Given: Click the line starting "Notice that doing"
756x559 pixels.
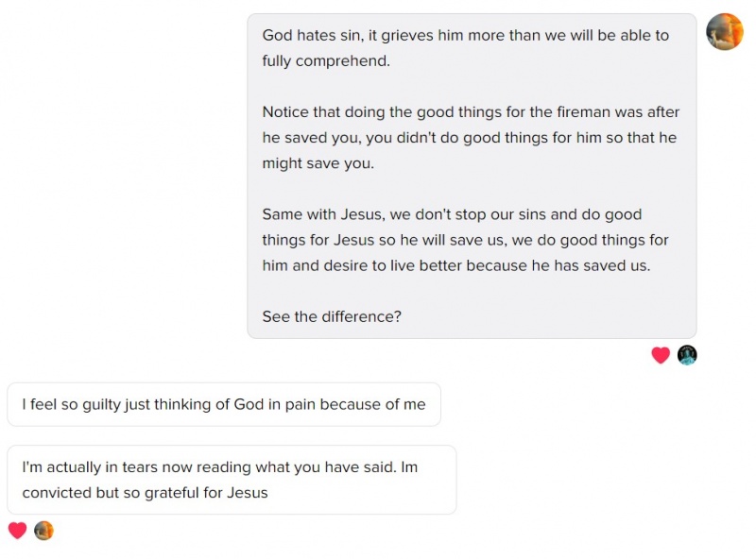Looking at the screenshot, I should click(471, 111).
